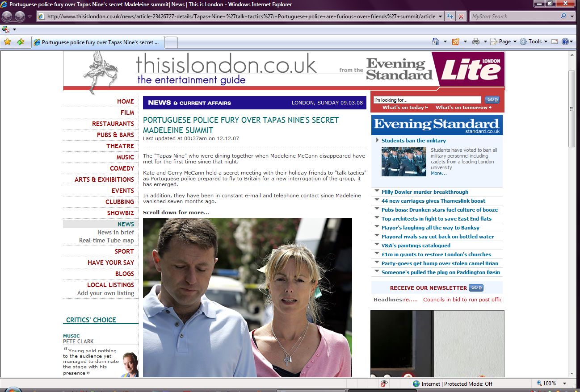Click the Add to Favorites icon
Screen dimensions: 580x392
(21, 42)
